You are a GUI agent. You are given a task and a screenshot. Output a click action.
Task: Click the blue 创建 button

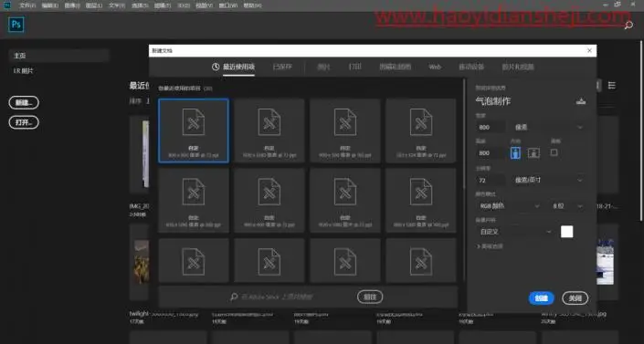pyautogui.click(x=542, y=298)
